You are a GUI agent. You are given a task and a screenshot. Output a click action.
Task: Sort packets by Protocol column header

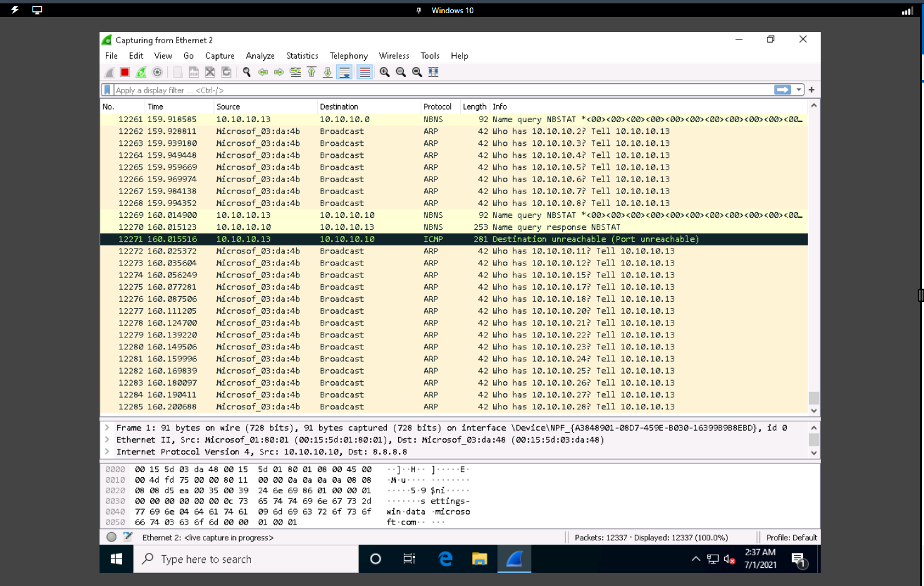[x=440, y=107]
